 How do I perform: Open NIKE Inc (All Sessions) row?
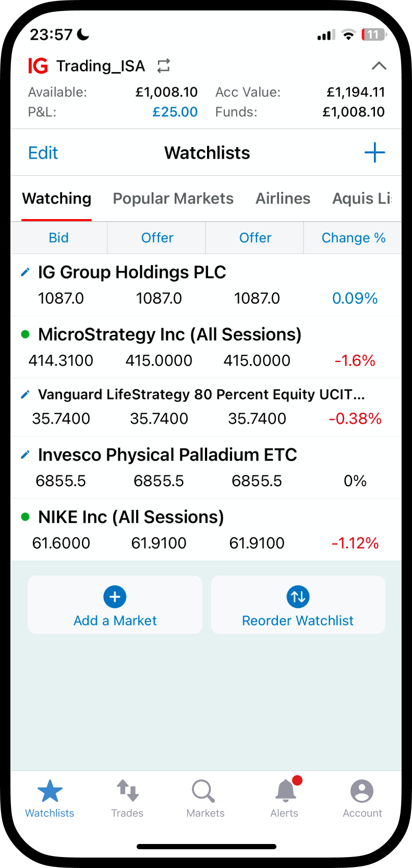(x=206, y=530)
